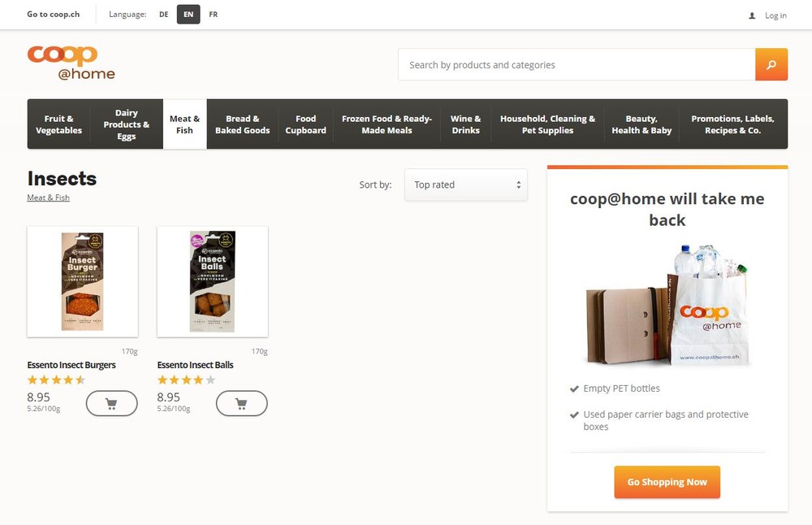812x525 pixels.
Task: Add Essento Insect Burgers to cart
Action: click(111, 403)
